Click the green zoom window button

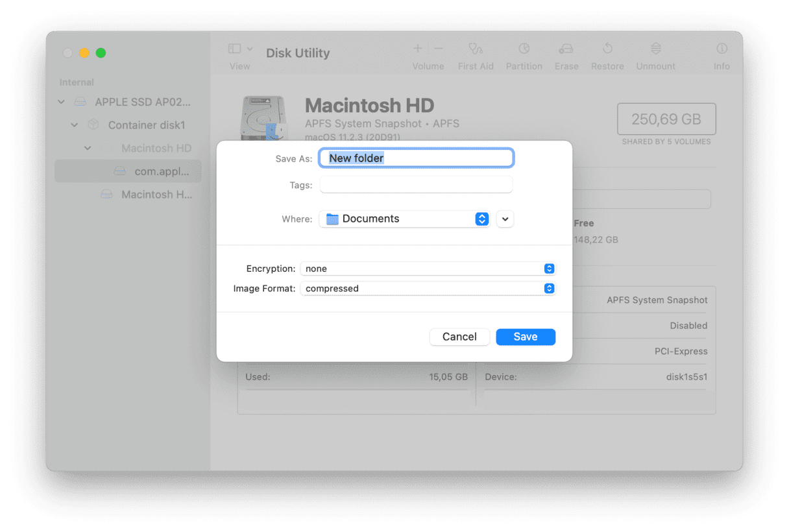101,53
